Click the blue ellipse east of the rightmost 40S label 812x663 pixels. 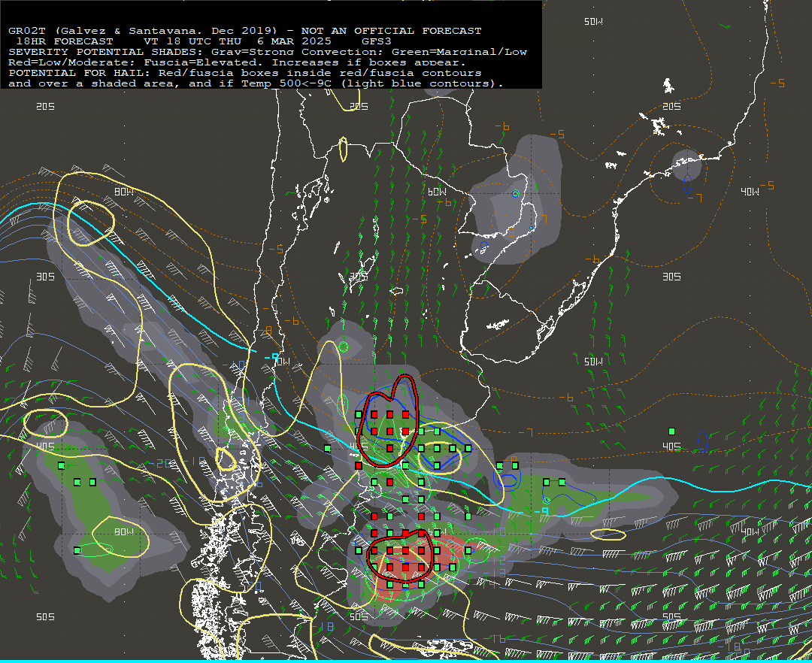click(x=703, y=440)
